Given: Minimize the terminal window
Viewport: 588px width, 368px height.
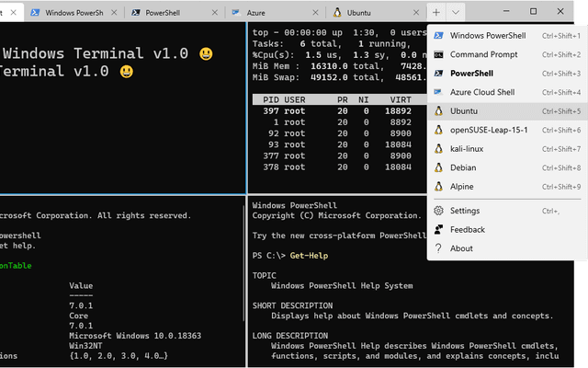Looking at the screenshot, I should pos(506,12).
